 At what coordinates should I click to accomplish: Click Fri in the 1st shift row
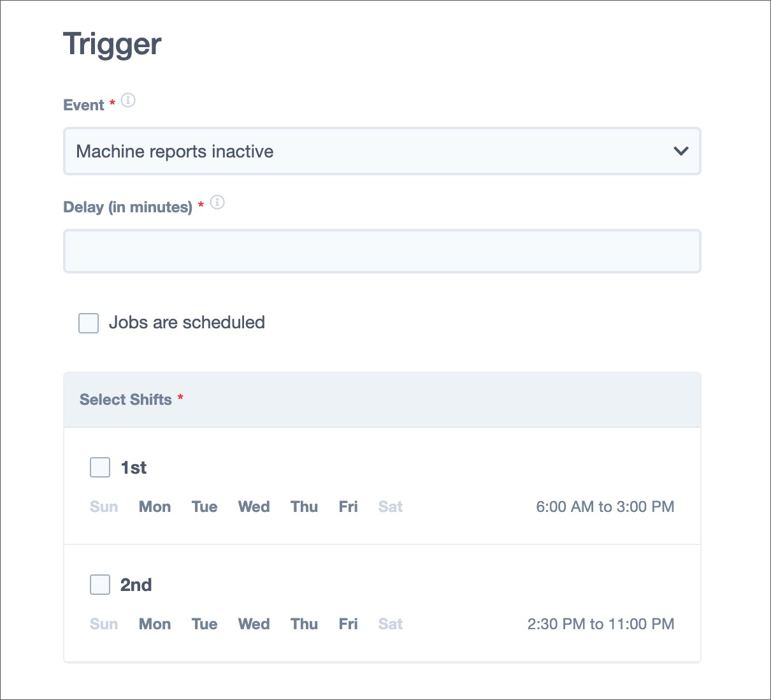click(x=349, y=507)
